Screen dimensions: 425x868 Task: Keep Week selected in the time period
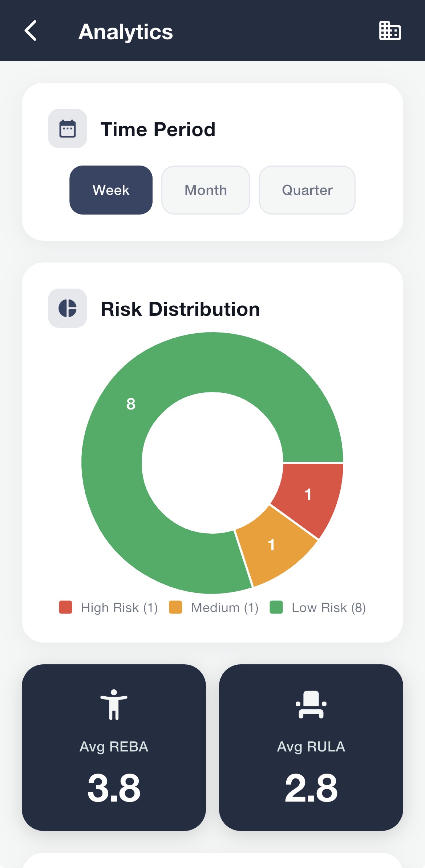[x=111, y=190]
